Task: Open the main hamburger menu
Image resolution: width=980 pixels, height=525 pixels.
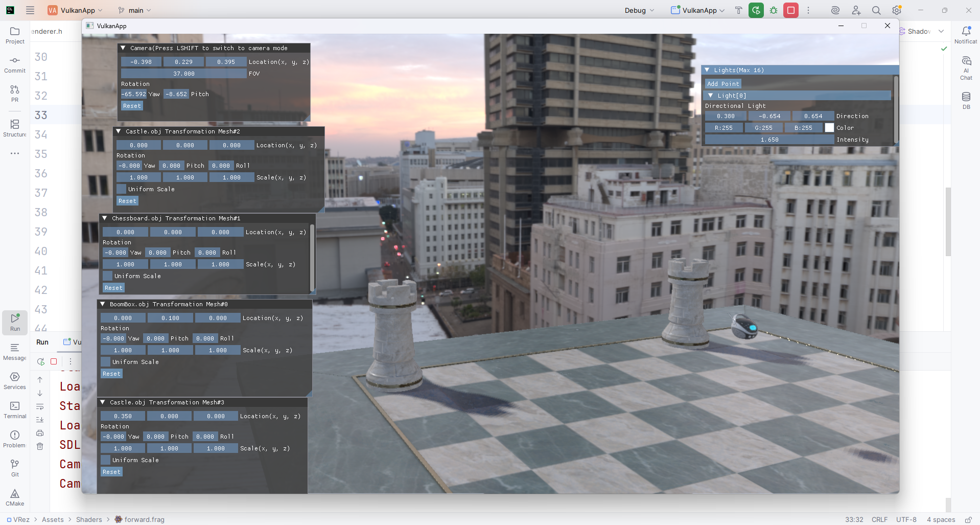Action: coord(30,10)
